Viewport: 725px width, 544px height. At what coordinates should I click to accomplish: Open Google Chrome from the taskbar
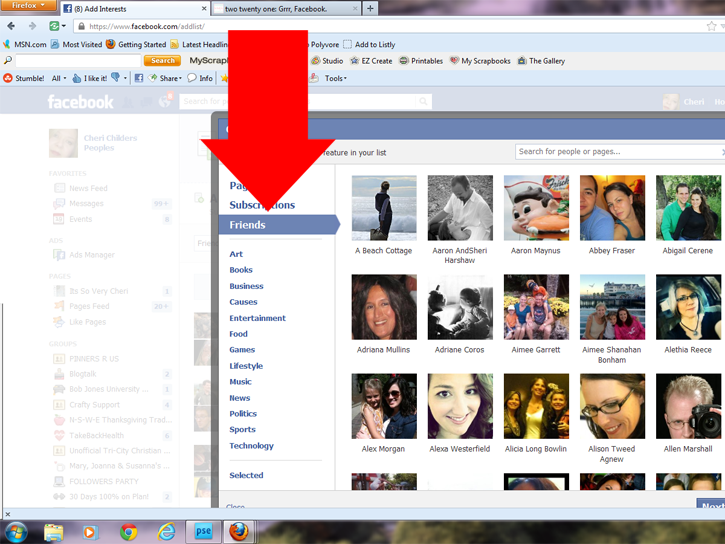click(x=128, y=532)
